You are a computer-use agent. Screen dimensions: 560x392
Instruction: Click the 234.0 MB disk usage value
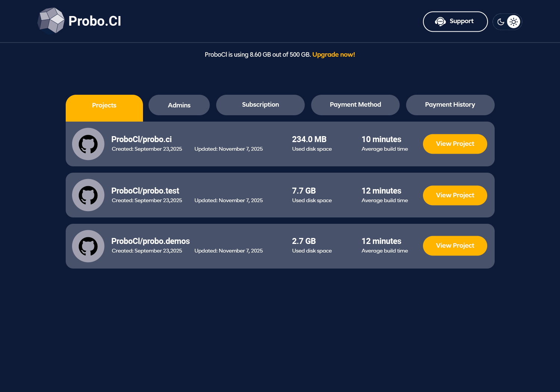click(x=309, y=139)
